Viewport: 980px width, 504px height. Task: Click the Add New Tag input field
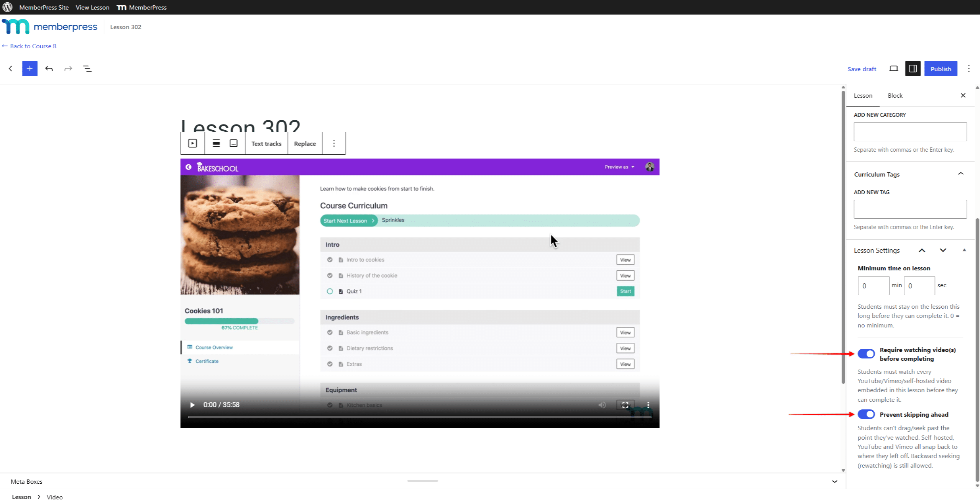pos(910,209)
